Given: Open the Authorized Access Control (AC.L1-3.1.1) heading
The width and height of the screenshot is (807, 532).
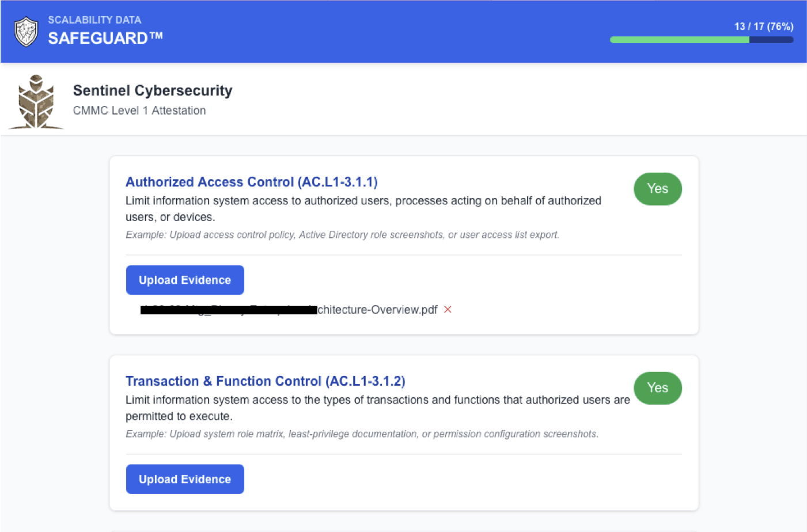Looking at the screenshot, I should coord(251,181).
